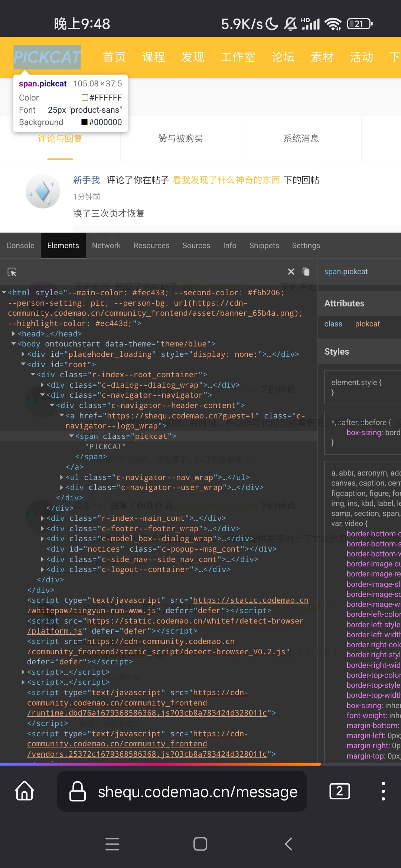
Task: Tap the Android home square button
Action: click(x=200, y=844)
